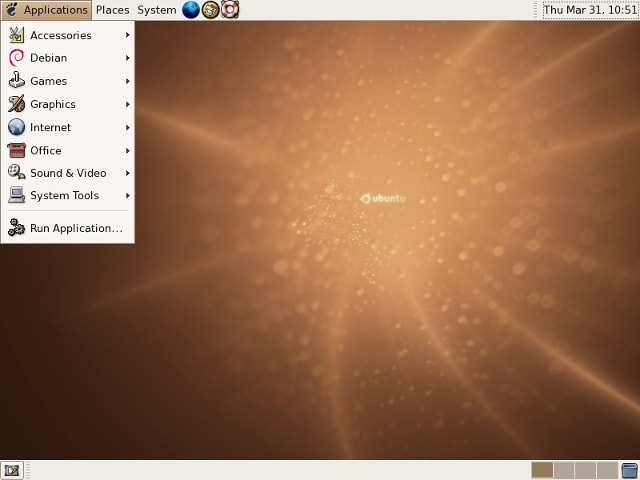Select the Internet menu entry
The width and height of the screenshot is (640, 480).
coord(68,127)
